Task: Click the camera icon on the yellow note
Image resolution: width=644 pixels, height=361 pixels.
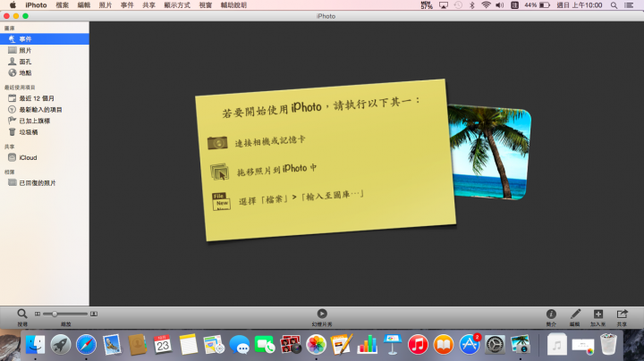Action: point(217,142)
